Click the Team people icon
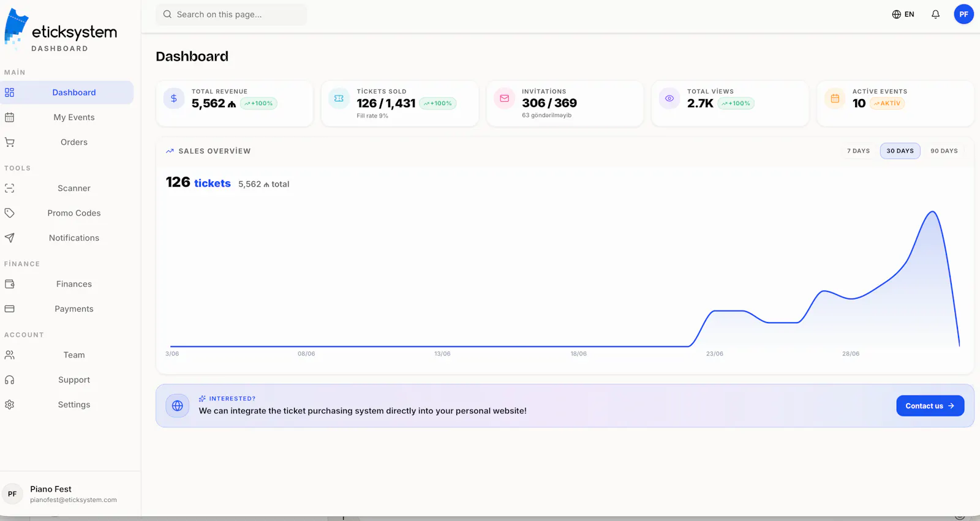 click(x=9, y=355)
